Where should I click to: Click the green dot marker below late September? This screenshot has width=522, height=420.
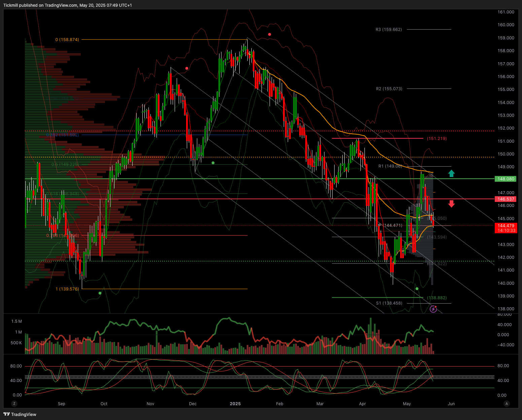tap(100, 293)
